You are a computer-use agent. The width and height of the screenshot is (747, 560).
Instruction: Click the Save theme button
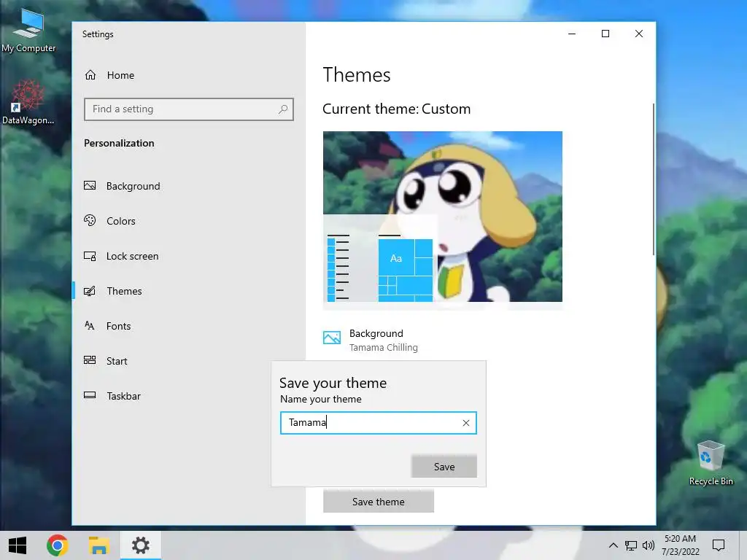[379, 502]
